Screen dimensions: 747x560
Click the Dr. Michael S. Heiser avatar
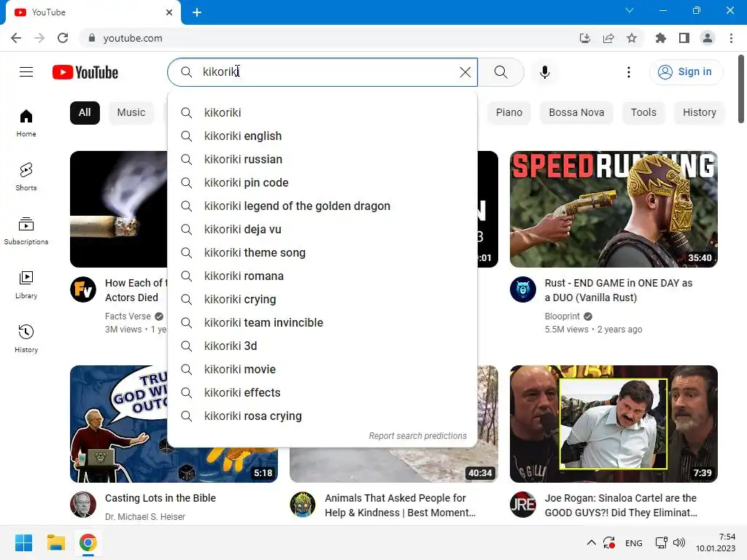click(x=83, y=505)
